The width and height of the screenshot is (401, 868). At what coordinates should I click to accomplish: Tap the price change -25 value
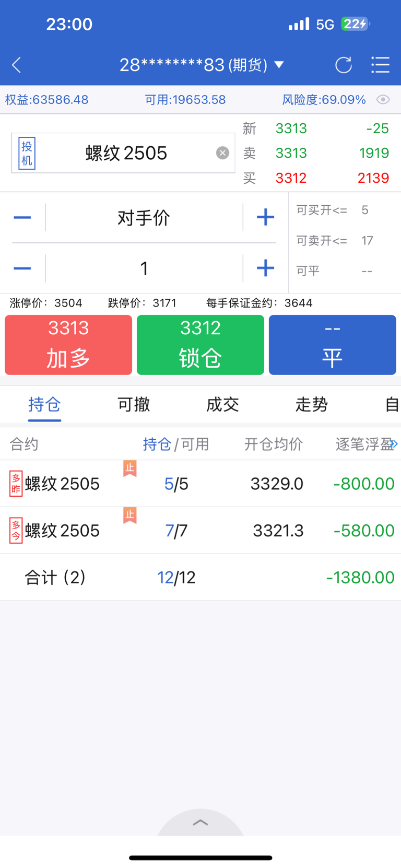pos(378,128)
